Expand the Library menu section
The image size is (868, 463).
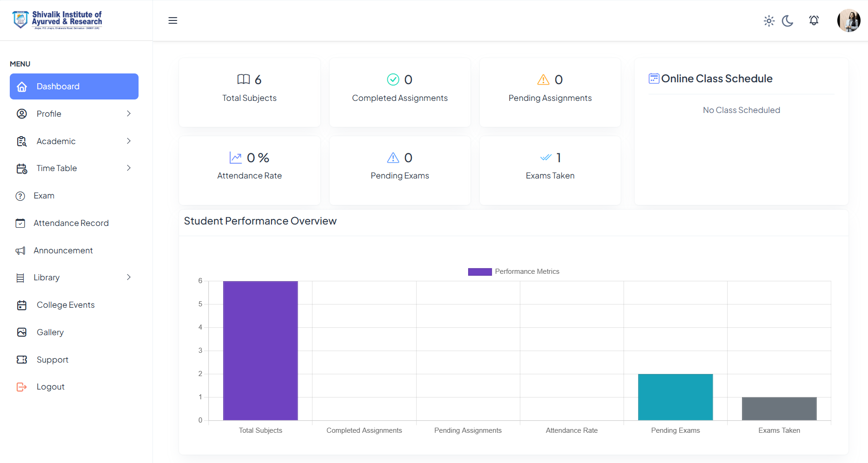[x=128, y=277]
